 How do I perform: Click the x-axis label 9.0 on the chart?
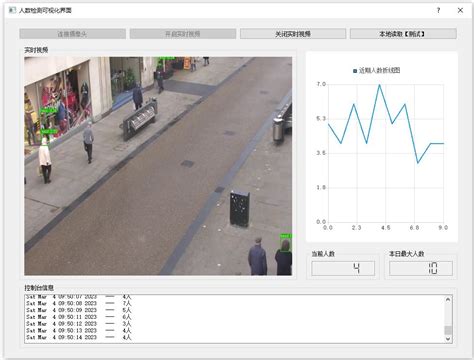coord(443,228)
